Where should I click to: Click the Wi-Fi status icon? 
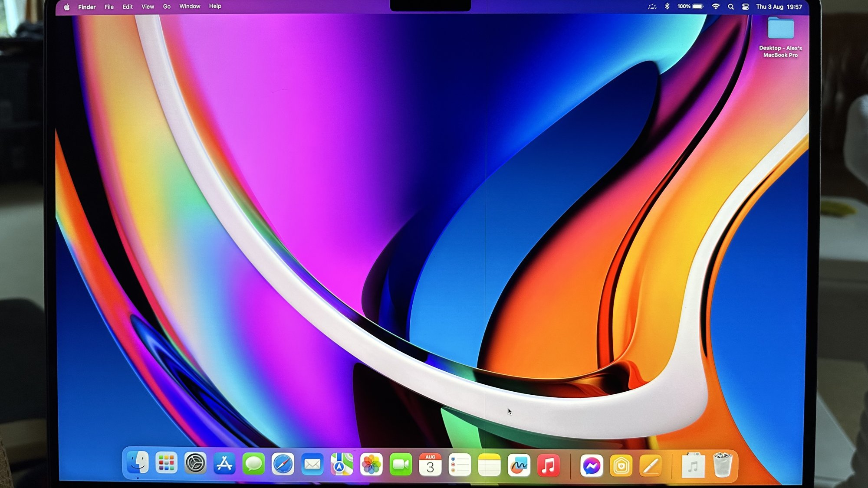click(716, 7)
